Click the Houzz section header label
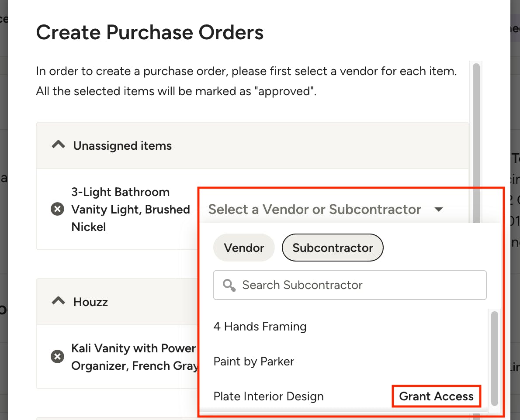This screenshot has height=420, width=520. (90, 302)
